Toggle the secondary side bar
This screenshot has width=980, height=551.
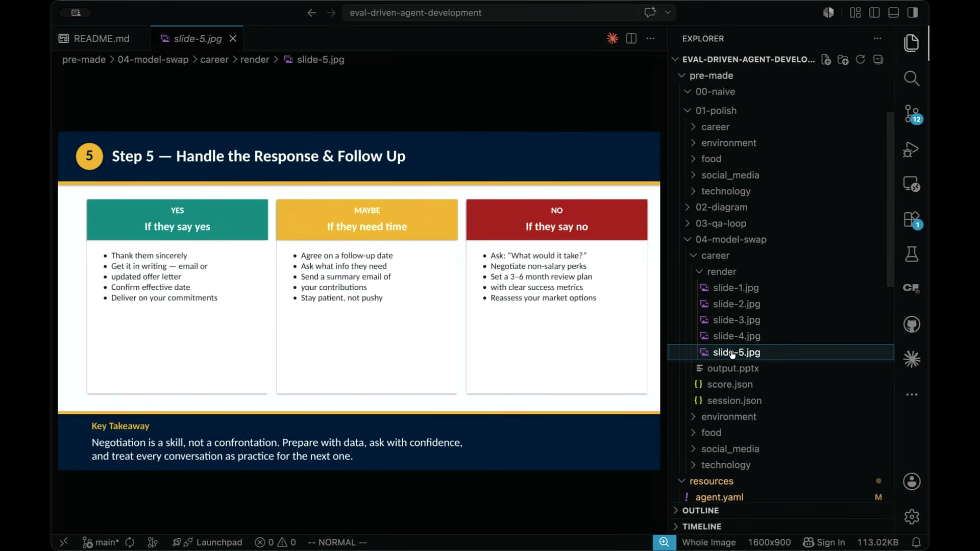pos(913,13)
